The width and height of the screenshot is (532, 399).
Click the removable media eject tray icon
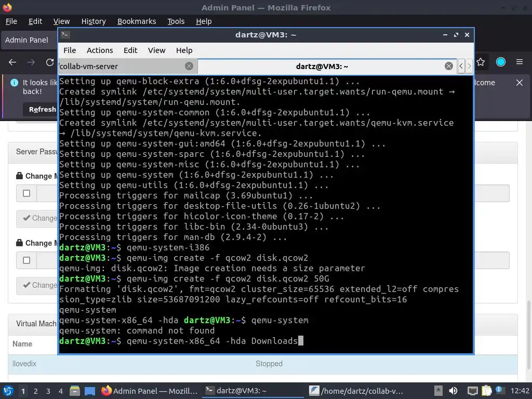[438, 391]
